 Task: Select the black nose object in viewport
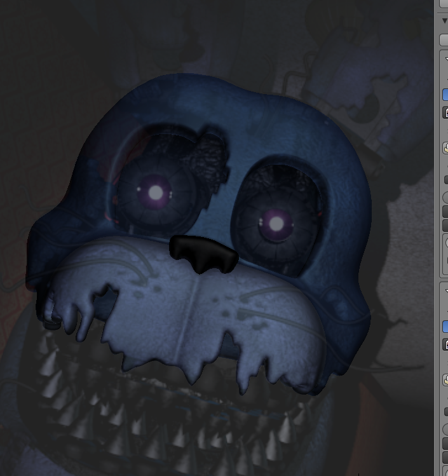[x=204, y=254]
